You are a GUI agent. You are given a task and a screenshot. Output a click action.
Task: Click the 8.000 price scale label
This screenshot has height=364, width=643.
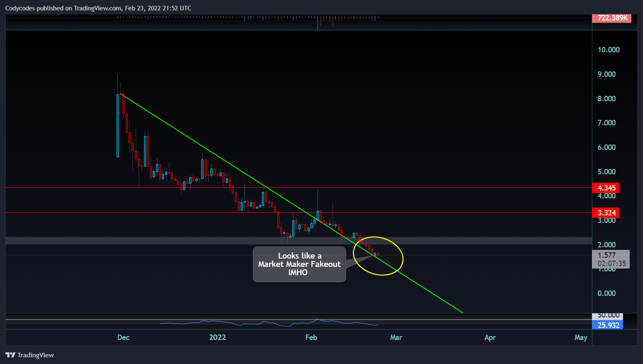pos(607,99)
